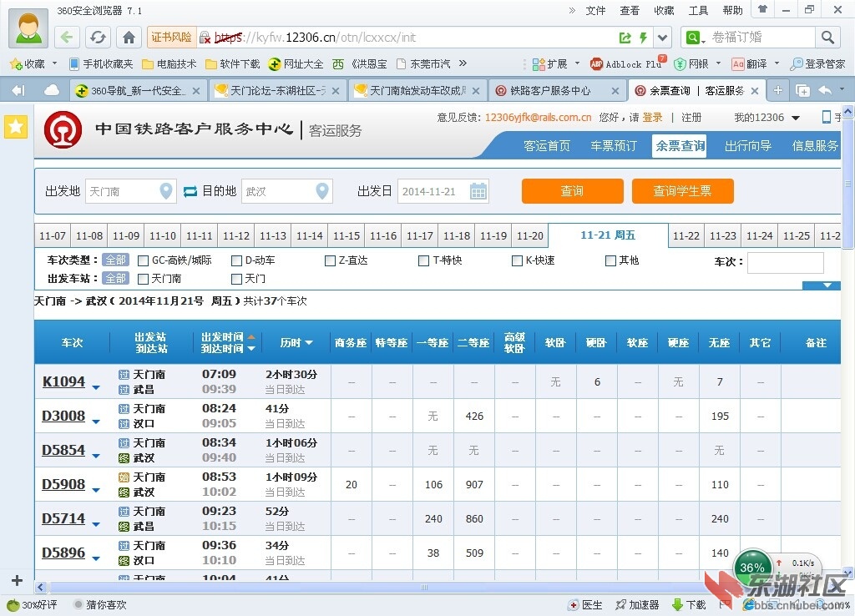Open the 电脑技术 bookmark folder

tap(169, 63)
